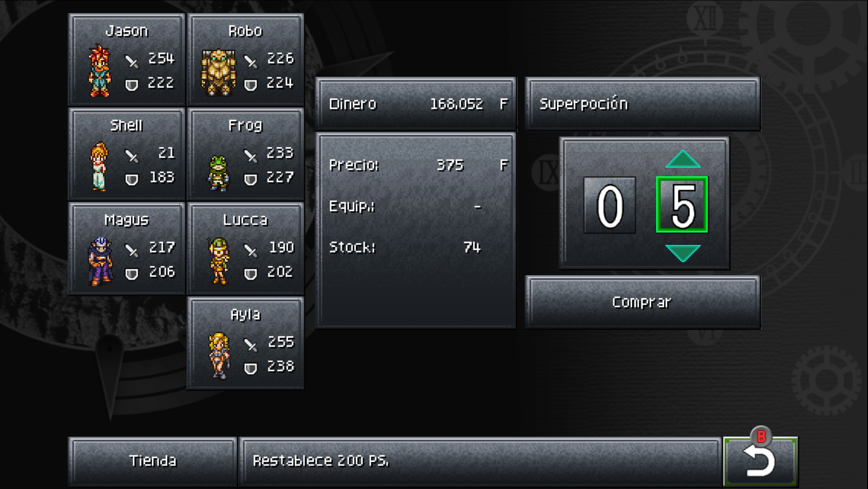Select Frog's character sprite
Screen dimensions: 868x489
219,173
